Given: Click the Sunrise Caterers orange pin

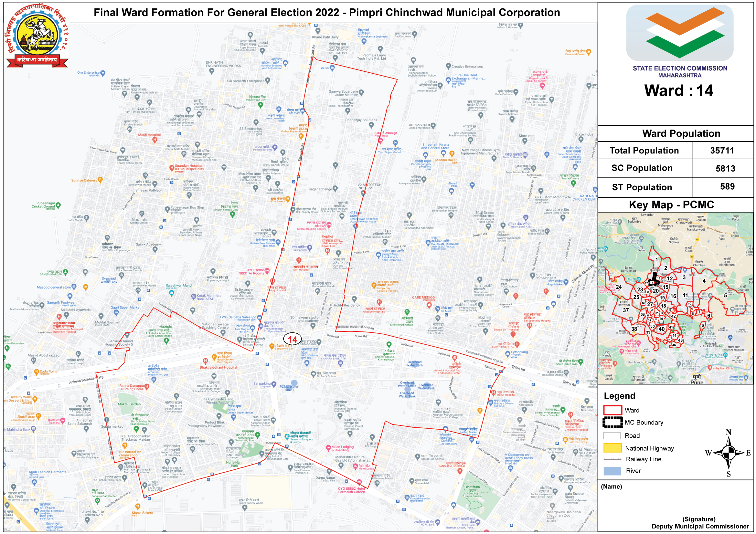Looking at the screenshot, I should tap(100, 180).
